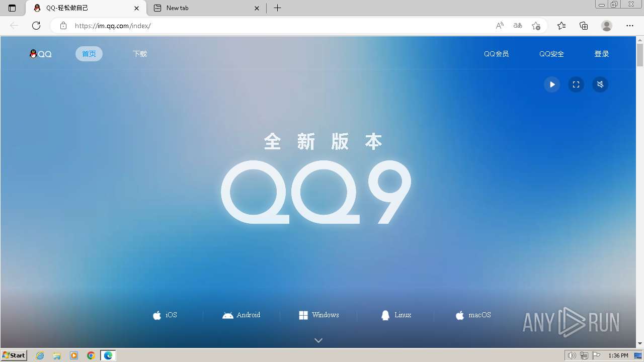Open the volume tray icon

572,355
